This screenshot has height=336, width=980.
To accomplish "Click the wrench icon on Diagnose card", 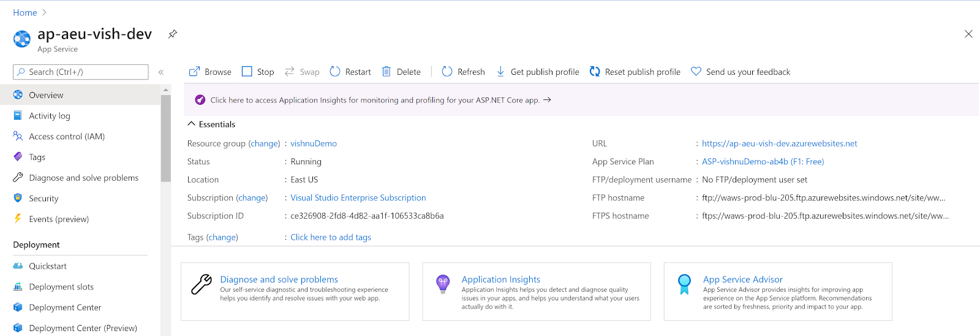I will pos(202,284).
